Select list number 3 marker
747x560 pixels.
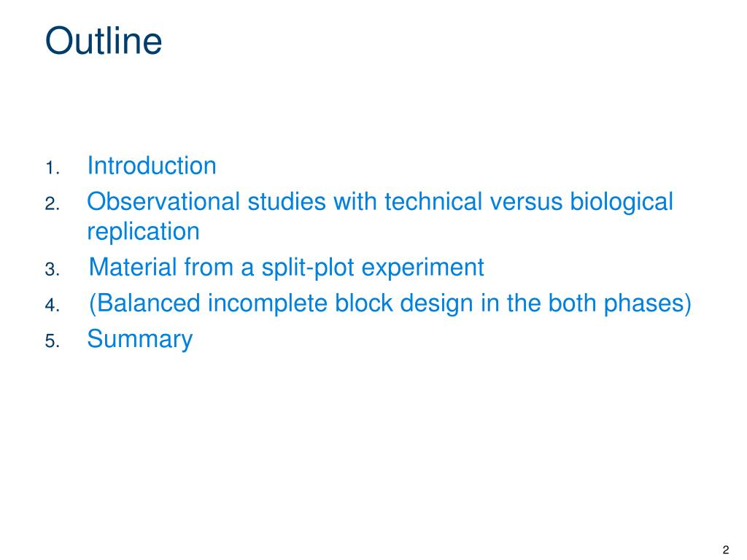pos(53,270)
